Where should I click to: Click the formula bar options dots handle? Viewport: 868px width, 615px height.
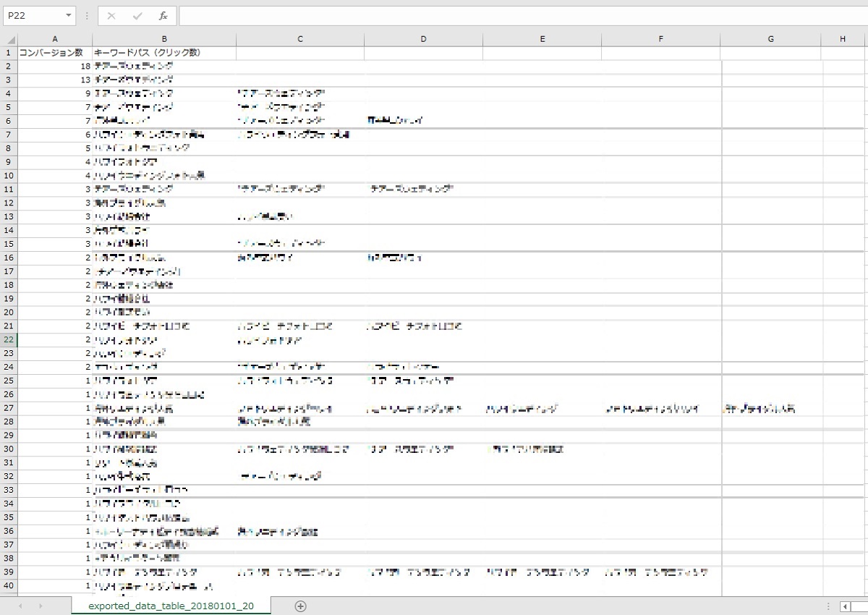(x=87, y=15)
